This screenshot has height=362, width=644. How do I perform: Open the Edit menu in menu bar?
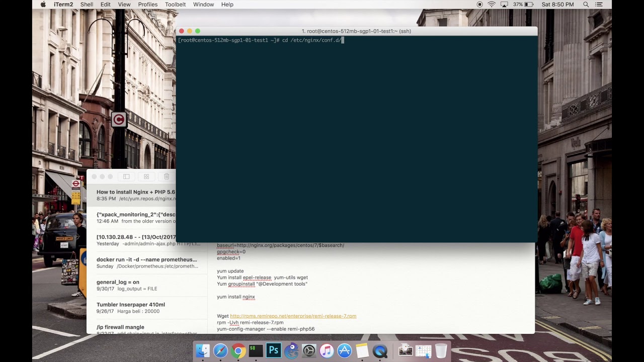click(x=105, y=5)
